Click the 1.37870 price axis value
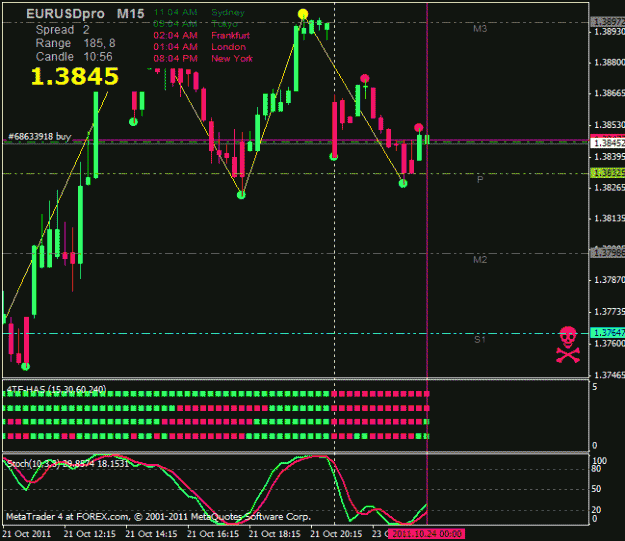The width and height of the screenshot is (625, 541). pos(609,280)
